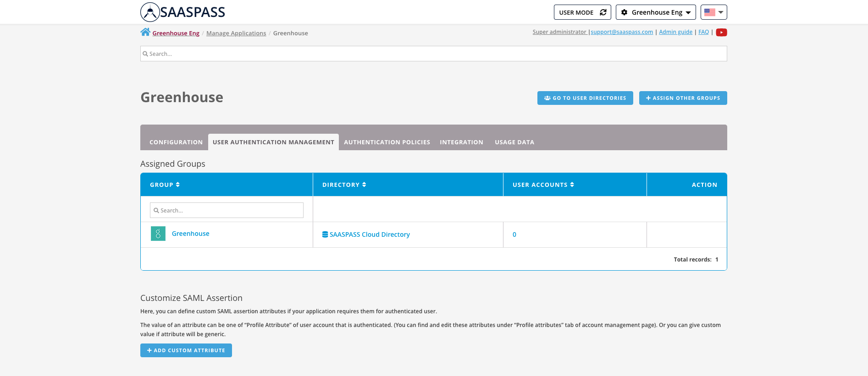Screen dimensions: 868x376
Task: Open the language flag dropdown arrow
Action: tap(721, 12)
